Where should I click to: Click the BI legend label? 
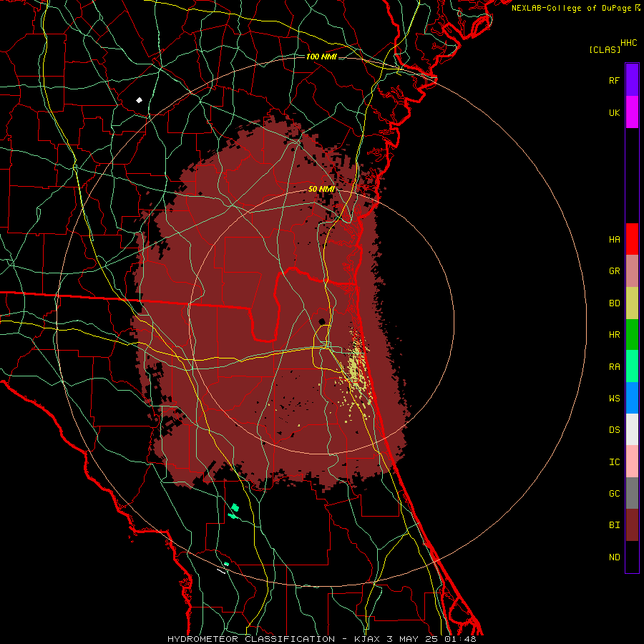(614, 525)
